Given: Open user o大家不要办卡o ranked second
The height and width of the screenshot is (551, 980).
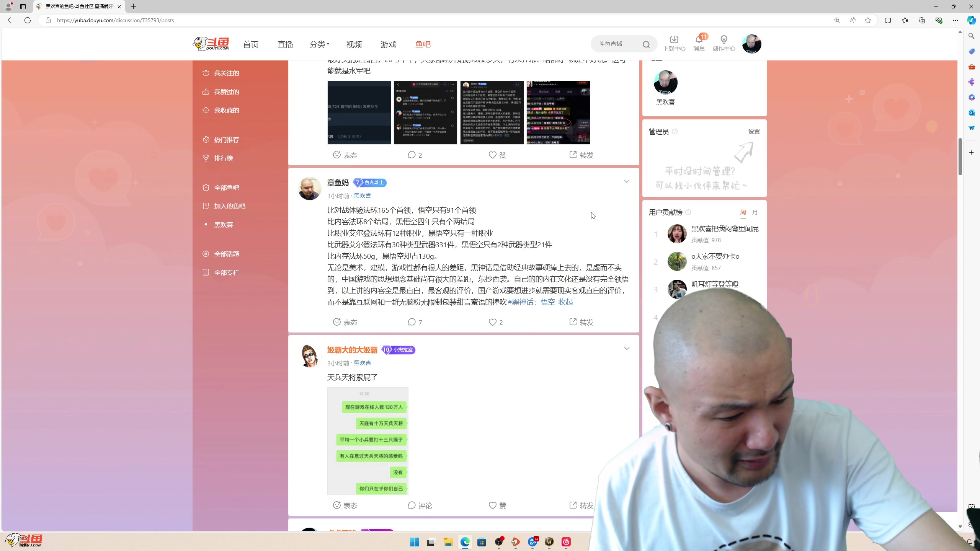Looking at the screenshot, I should [x=715, y=256].
